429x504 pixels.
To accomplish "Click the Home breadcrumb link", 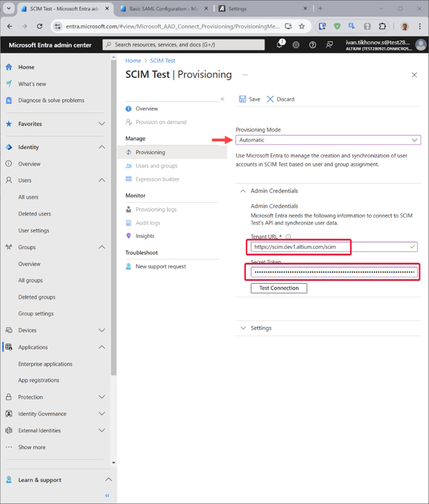I will point(133,60).
